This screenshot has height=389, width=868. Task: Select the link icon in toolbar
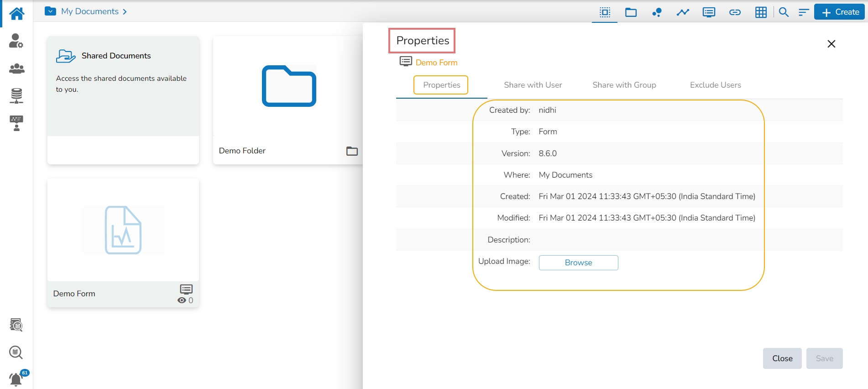[735, 12]
